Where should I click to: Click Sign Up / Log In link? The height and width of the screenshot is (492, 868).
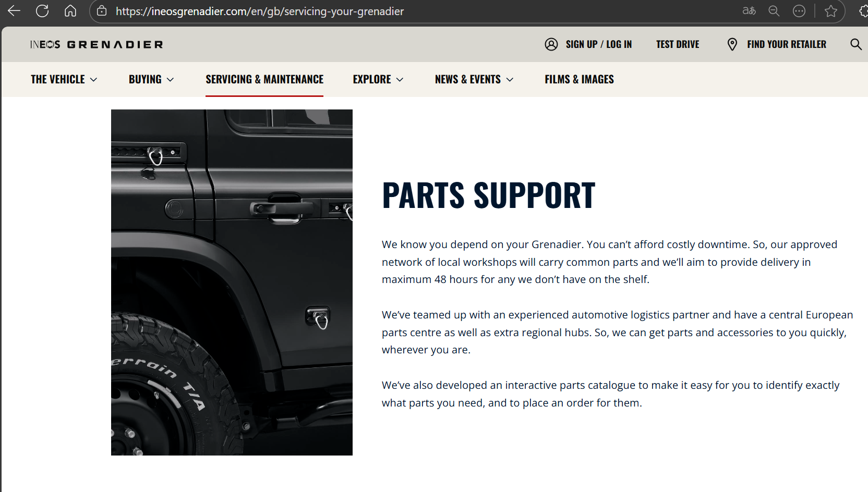pyautogui.click(x=599, y=44)
